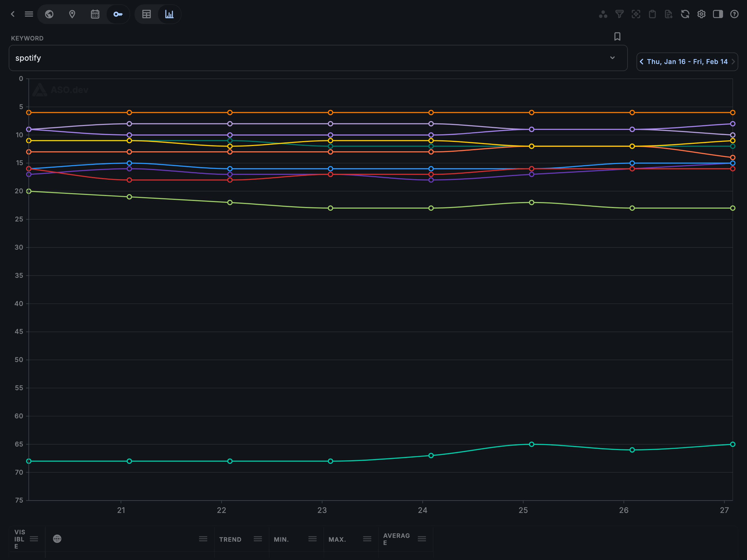The height and width of the screenshot is (560, 747).
Task: Go to previous date range
Action: (x=642, y=62)
